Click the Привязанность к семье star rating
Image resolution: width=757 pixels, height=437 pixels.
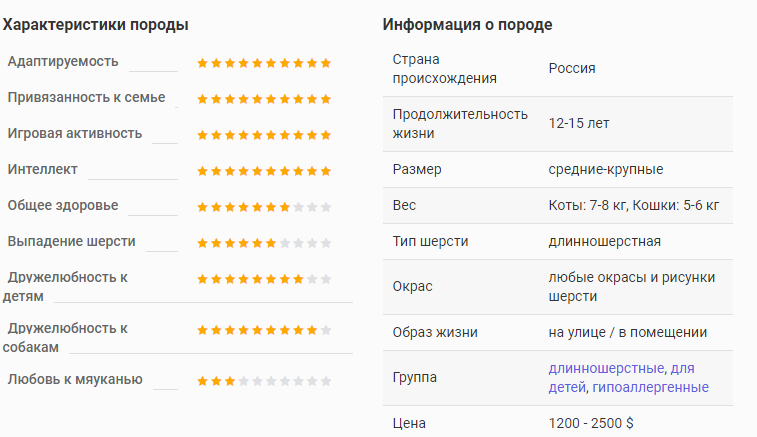(x=264, y=99)
